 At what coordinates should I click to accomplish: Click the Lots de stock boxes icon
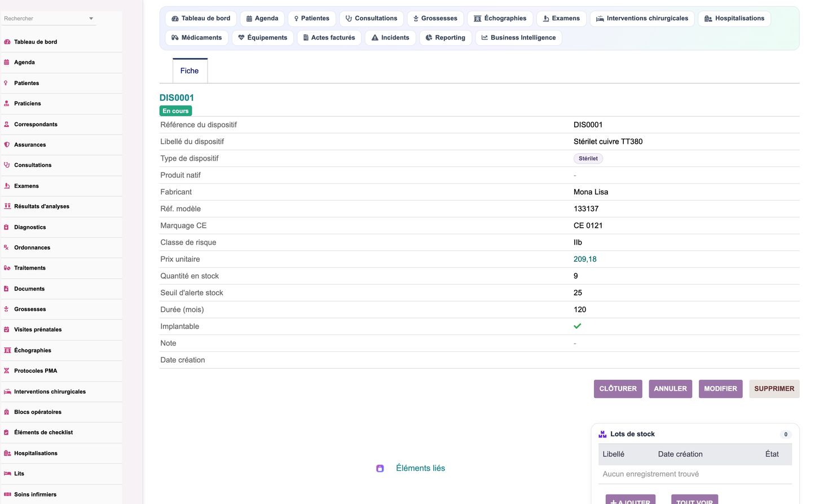point(602,434)
